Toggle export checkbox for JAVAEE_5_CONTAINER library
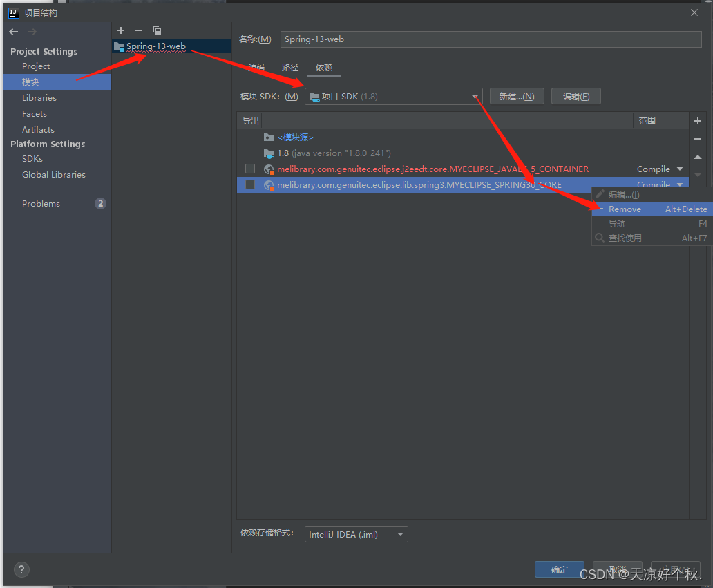 250,169
